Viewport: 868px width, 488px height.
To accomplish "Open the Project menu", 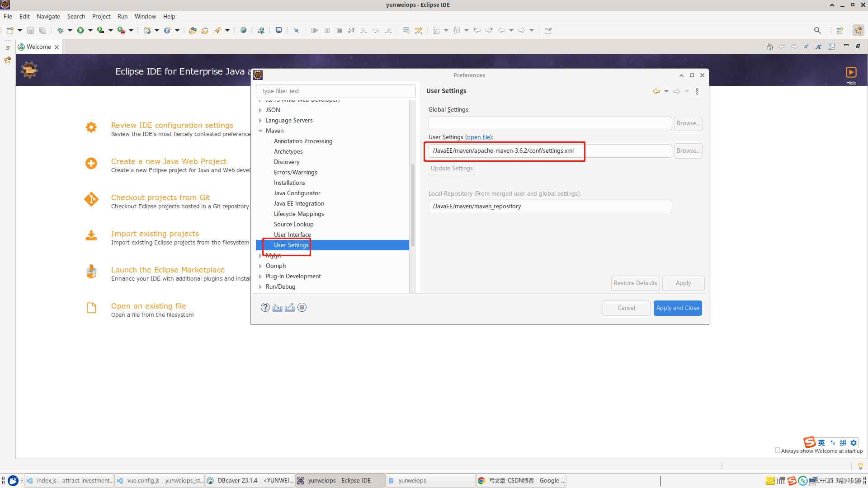I will point(101,16).
